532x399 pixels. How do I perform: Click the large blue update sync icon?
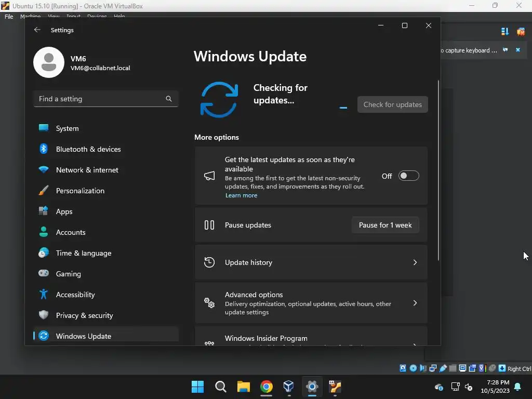pyautogui.click(x=219, y=100)
